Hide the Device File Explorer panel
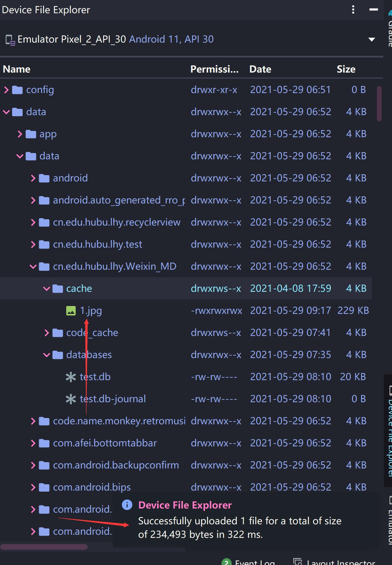 pyautogui.click(x=374, y=10)
